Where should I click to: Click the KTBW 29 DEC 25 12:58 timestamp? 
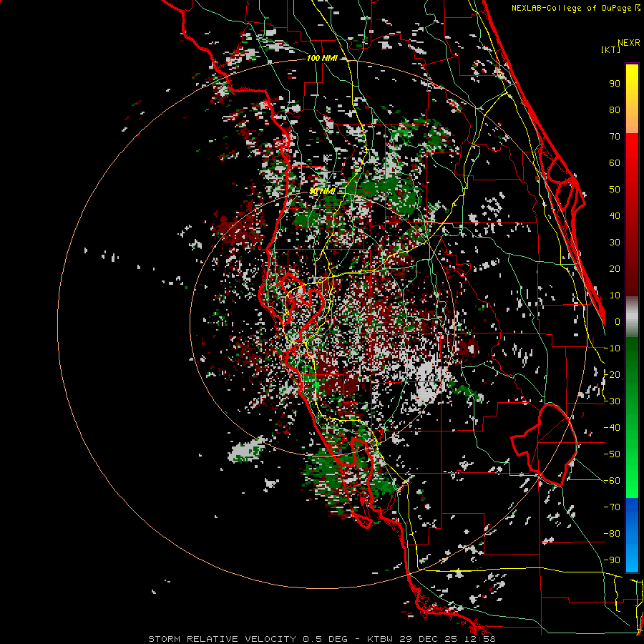coord(431,639)
